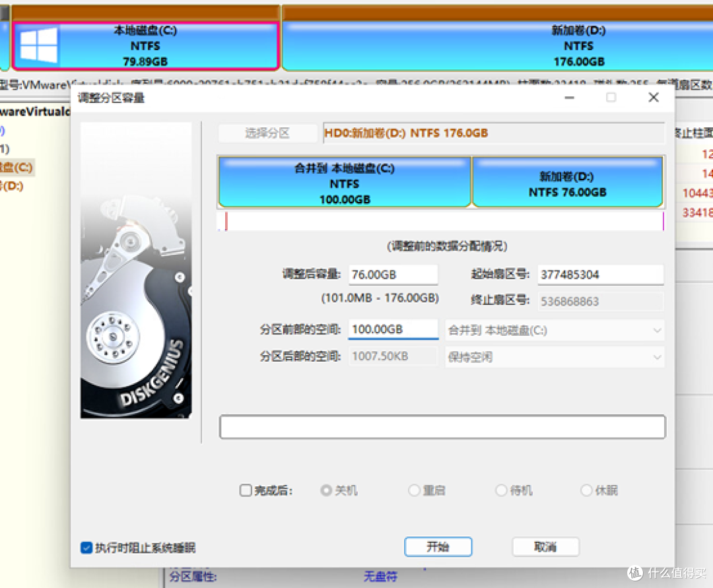This screenshot has width=713, height=588.
Task: Select the (D:) tree item in main window sidebar
Action: click(12, 186)
